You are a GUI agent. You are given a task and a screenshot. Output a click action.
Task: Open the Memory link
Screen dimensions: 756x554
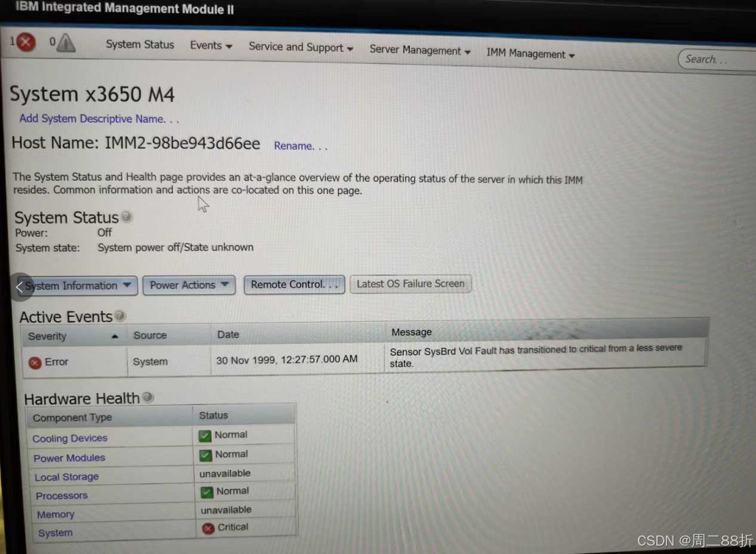(x=55, y=515)
